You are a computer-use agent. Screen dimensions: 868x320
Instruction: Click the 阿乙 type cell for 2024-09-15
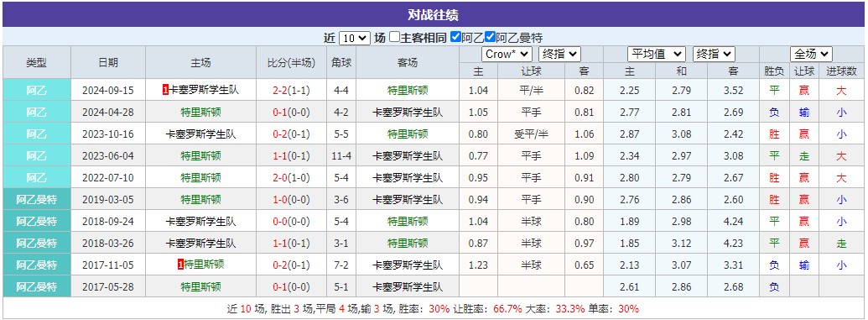[x=37, y=90]
